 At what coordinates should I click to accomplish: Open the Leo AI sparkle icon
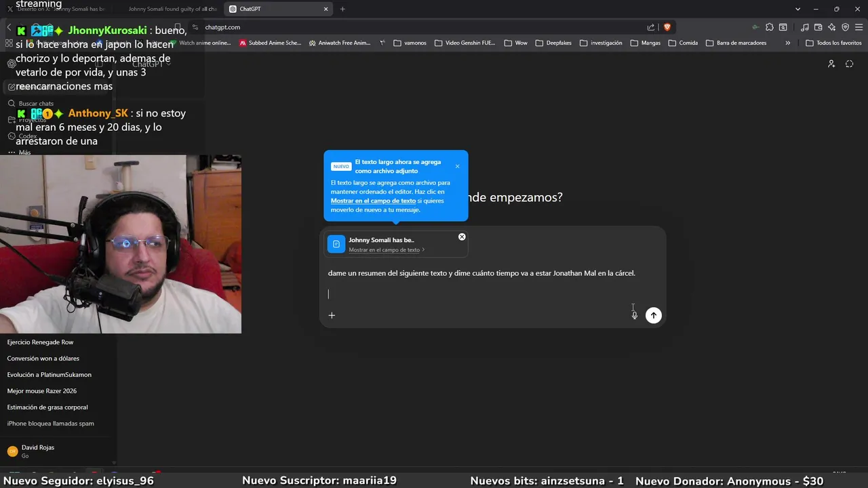pyautogui.click(x=831, y=27)
